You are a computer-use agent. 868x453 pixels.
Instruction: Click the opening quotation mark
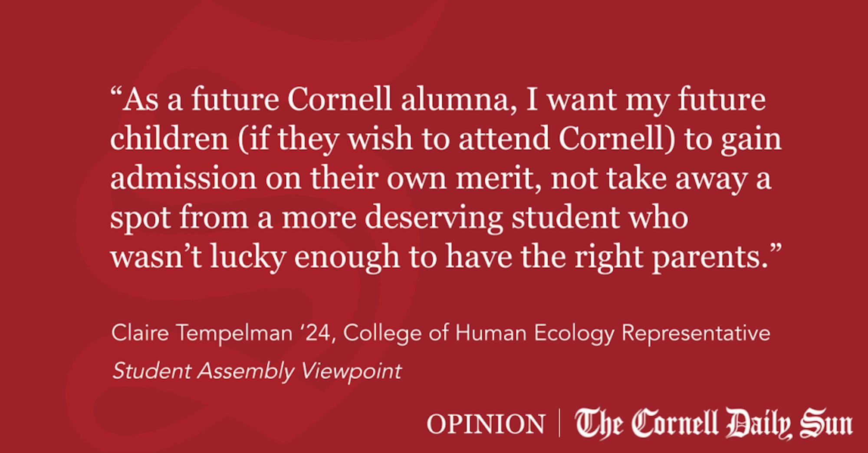pos(115,93)
